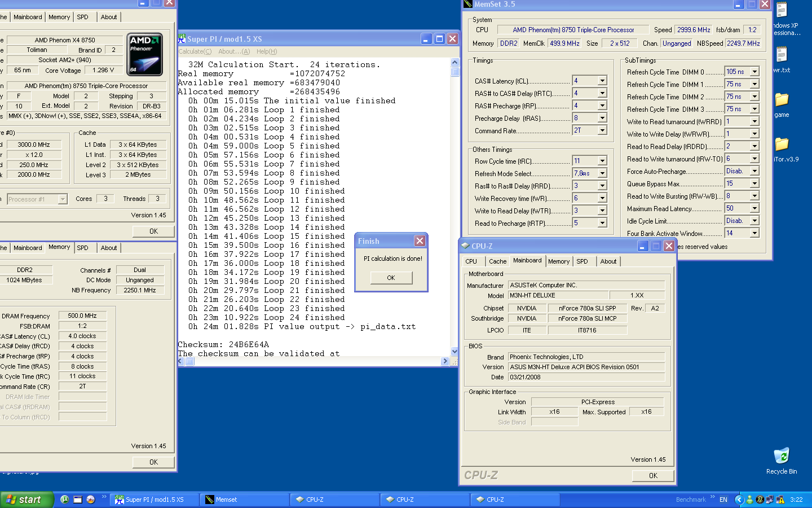Click the BIOS Date field 03/21/2008
The width and height of the screenshot is (812, 508).
coord(586,377)
